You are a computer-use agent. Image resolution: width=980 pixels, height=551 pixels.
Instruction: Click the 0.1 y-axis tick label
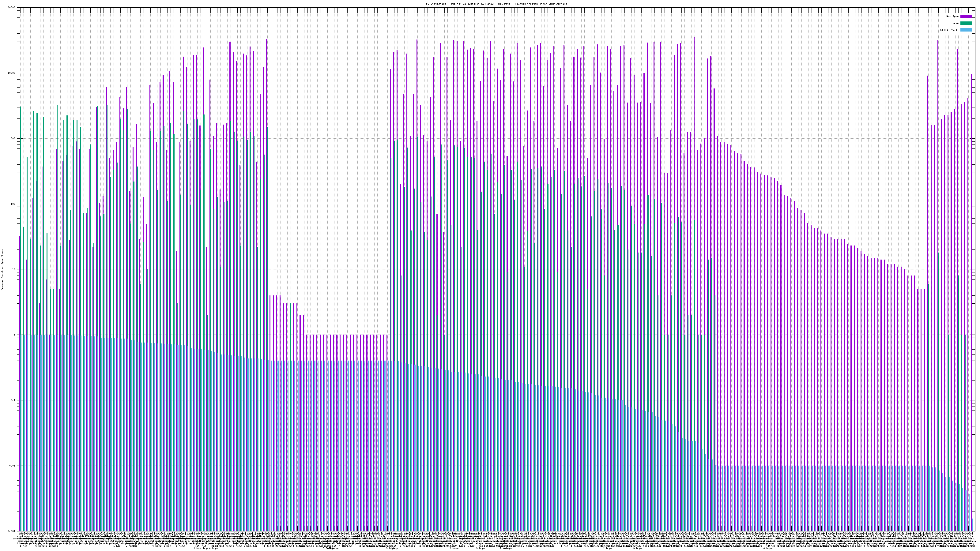point(13,400)
